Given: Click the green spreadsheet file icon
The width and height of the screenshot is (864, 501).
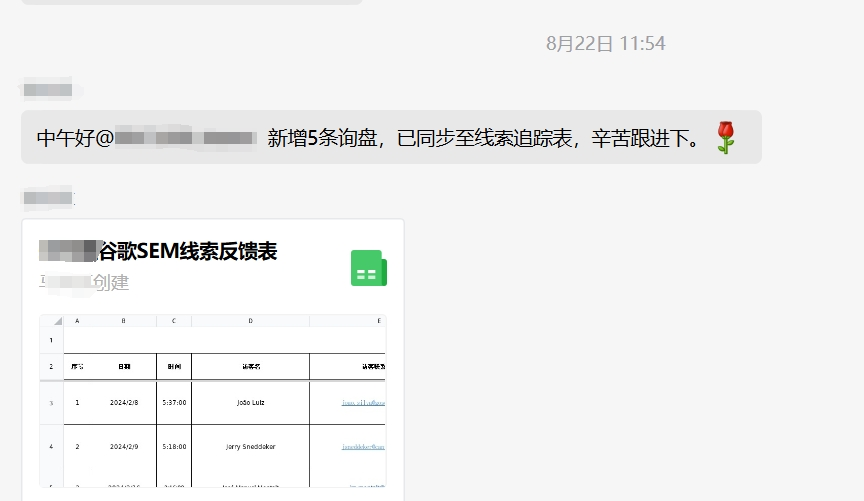Looking at the screenshot, I should pos(368,269).
